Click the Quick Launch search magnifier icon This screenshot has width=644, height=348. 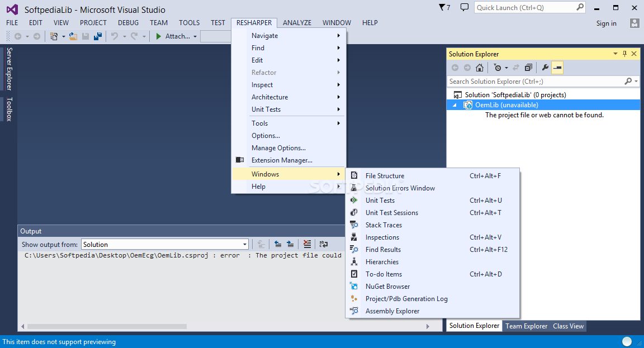(580, 7)
